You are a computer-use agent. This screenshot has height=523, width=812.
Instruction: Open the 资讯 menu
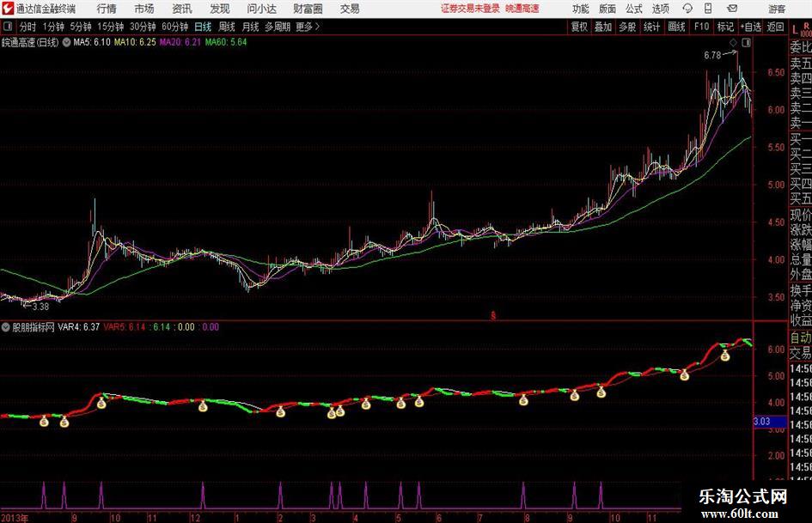click(182, 9)
